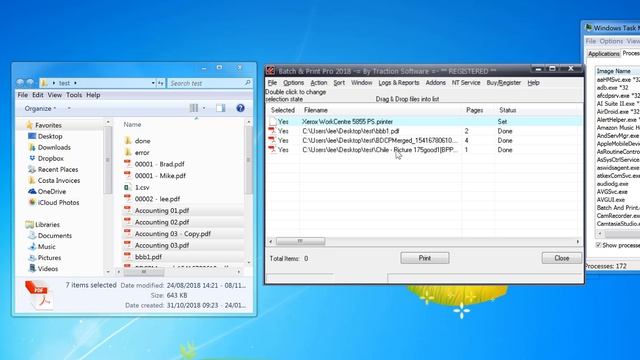Viewport: 640px width, 360px height.
Task: Click the Accounting 01.pdf file icon
Action: click(128, 210)
